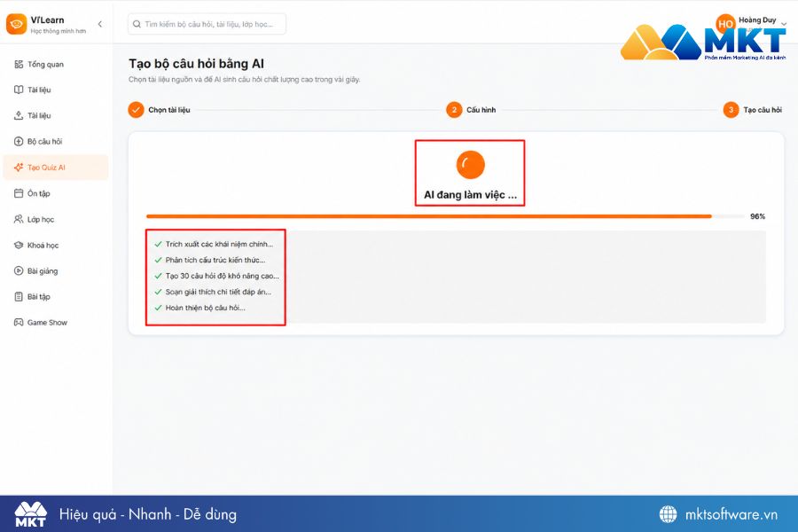Open Tổng quan dashboard icon
Screen dimensions: 798x532
tap(19, 64)
